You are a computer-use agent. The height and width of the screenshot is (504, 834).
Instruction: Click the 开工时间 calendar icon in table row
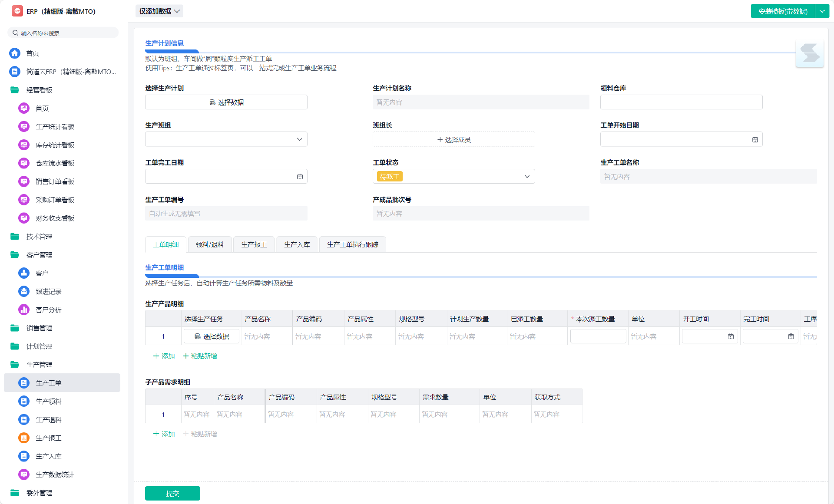[x=731, y=336]
